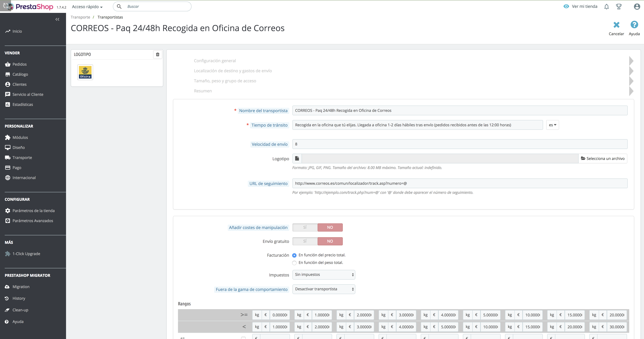The width and height of the screenshot is (644, 339).
Task: Set Envío gratuito to SÍ
Action: (305, 241)
